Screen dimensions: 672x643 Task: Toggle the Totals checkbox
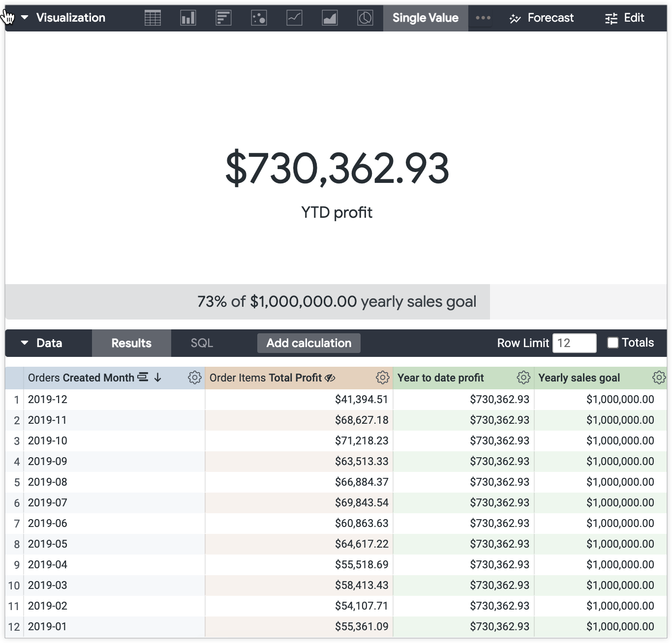coord(612,343)
